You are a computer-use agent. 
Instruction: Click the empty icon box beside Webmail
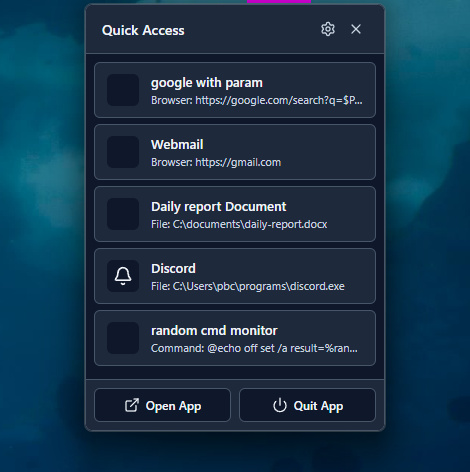coord(123,152)
